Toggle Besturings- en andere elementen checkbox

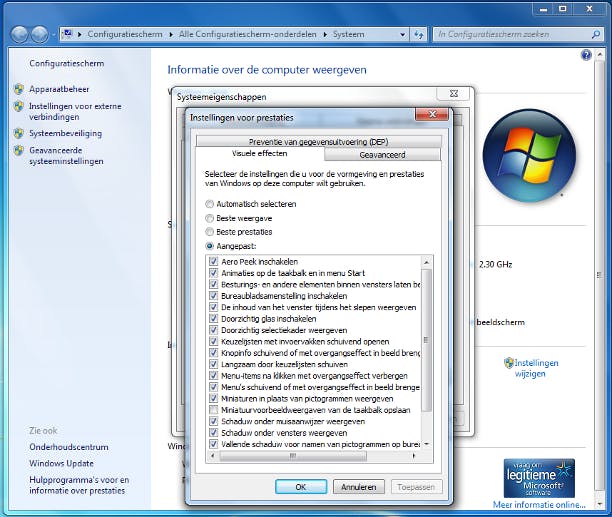tap(213, 284)
